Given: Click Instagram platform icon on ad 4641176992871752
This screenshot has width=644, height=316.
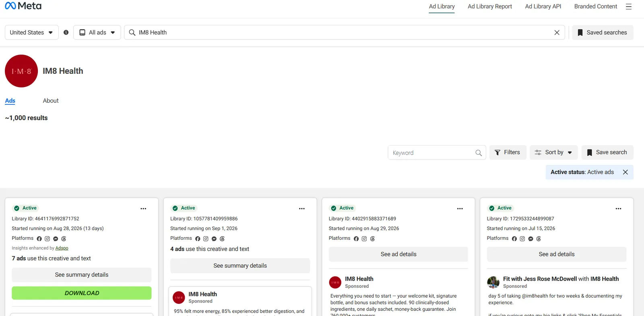Looking at the screenshot, I should [x=47, y=239].
